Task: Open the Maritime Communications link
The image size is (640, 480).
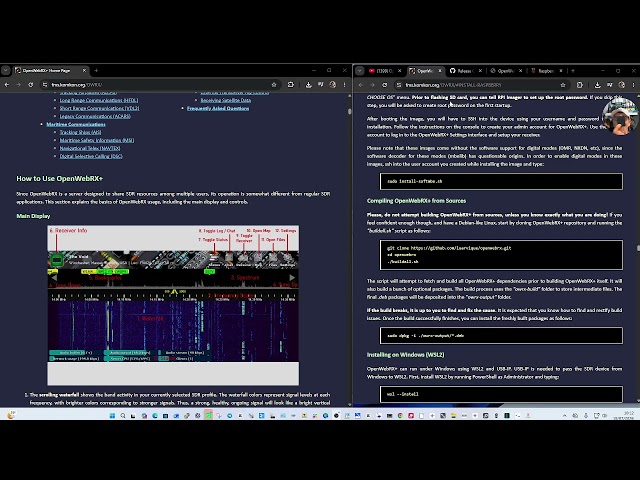Action: [76, 124]
